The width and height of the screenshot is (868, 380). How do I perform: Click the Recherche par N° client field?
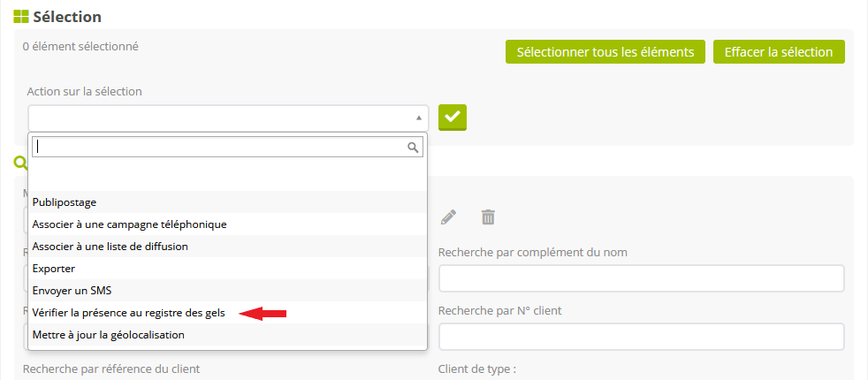click(642, 337)
